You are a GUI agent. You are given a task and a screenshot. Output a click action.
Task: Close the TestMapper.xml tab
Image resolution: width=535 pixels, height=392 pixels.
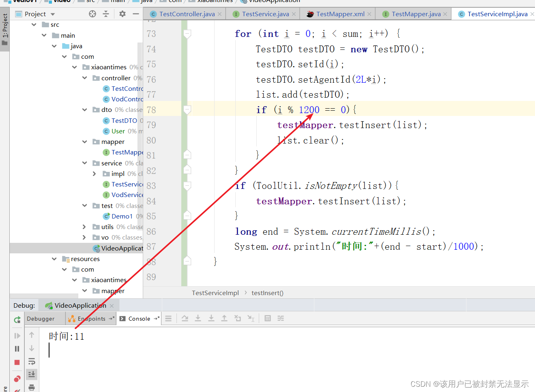[369, 14]
